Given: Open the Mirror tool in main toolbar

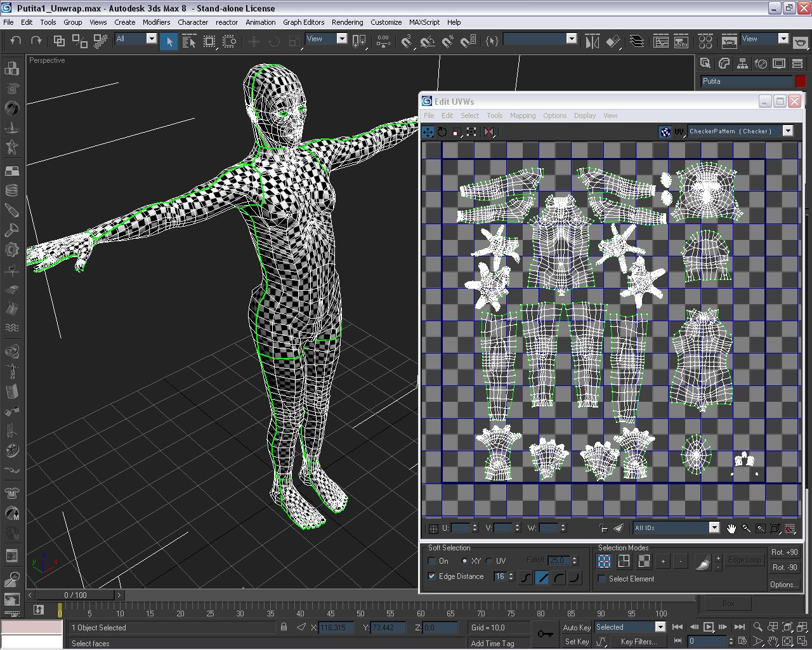Looking at the screenshot, I should coord(593,41).
